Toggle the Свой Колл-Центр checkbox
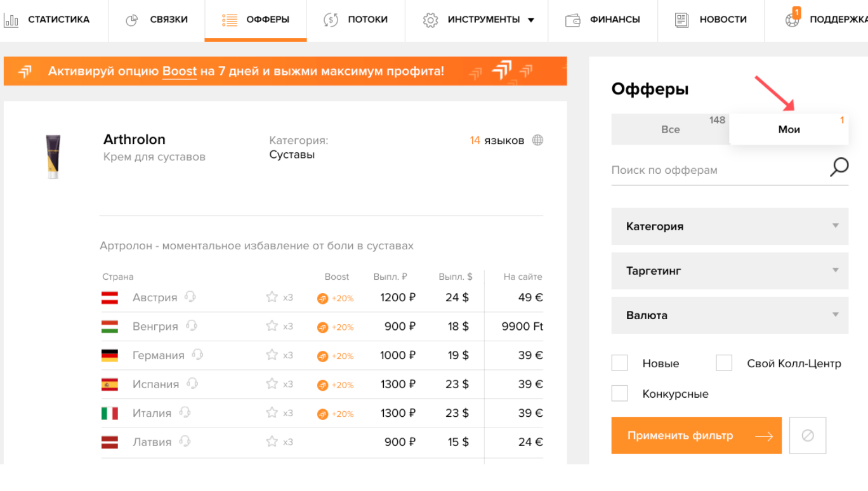Image resolution: width=868 pixels, height=491 pixels. click(724, 363)
